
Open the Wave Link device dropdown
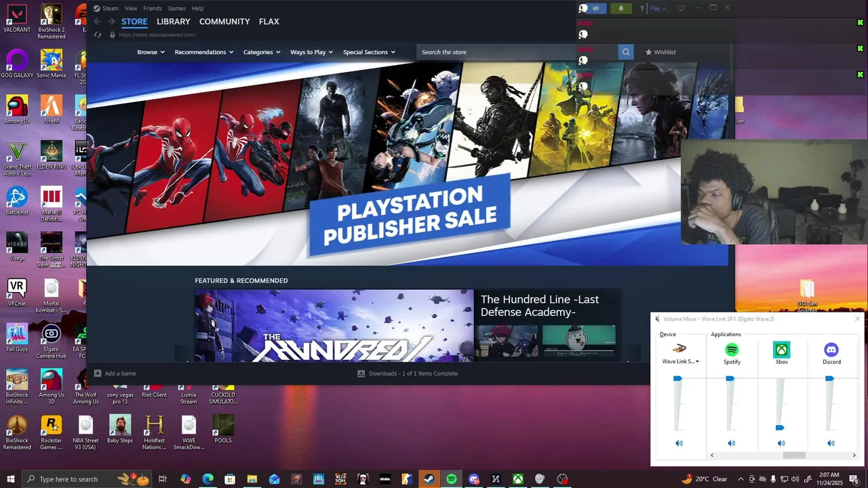680,362
